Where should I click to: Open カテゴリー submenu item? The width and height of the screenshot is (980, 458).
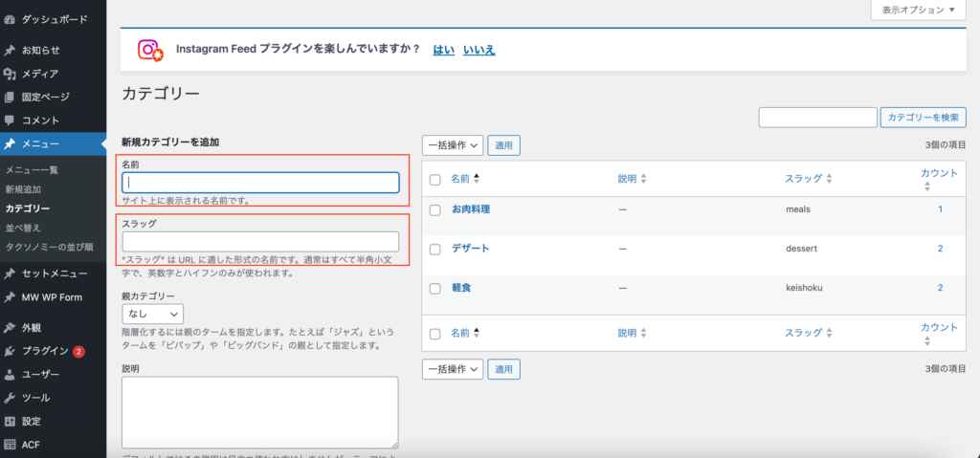(x=28, y=208)
